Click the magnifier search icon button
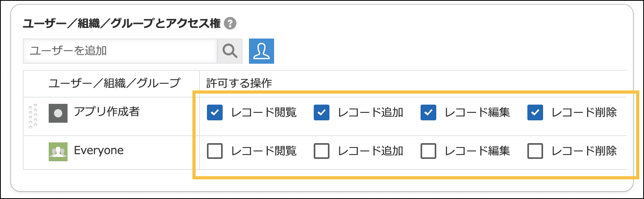 [230, 51]
